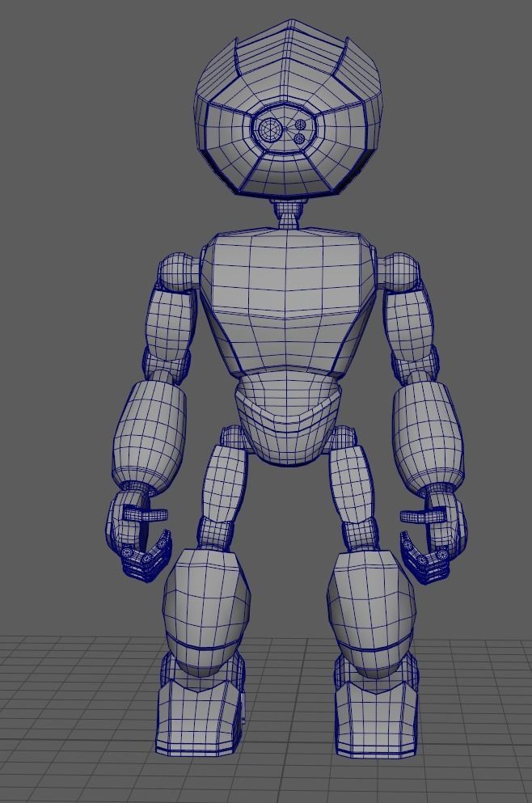Select the claw hand on screen-right side
This screenshot has width=532, height=803.
coord(434,535)
